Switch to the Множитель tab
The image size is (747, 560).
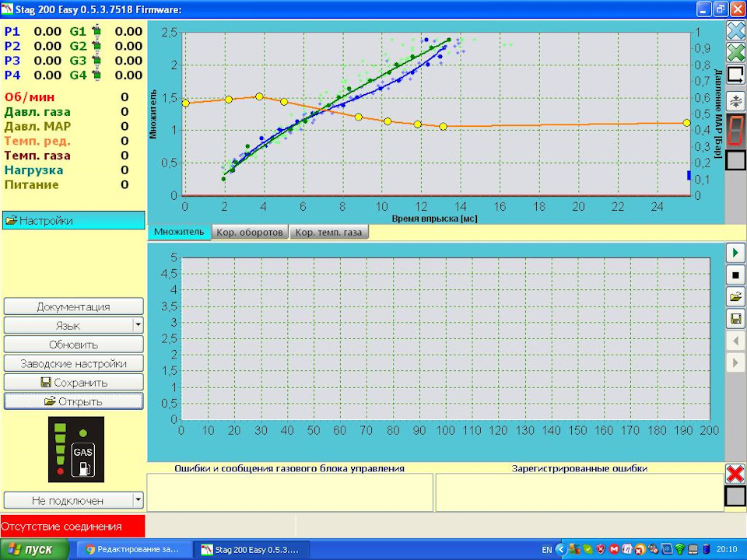tap(179, 232)
